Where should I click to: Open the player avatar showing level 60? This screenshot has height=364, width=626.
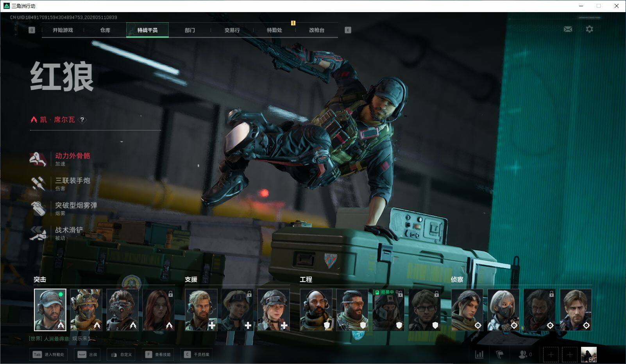(x=588, y=355)
